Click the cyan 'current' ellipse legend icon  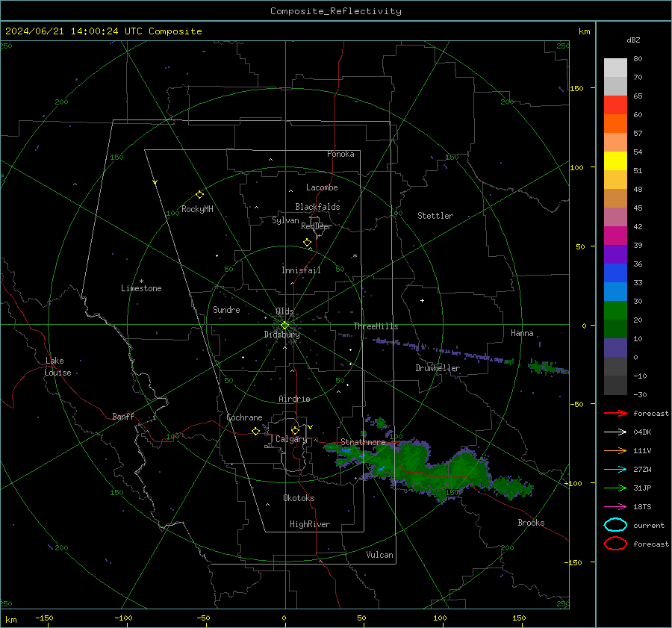[615, 525]
